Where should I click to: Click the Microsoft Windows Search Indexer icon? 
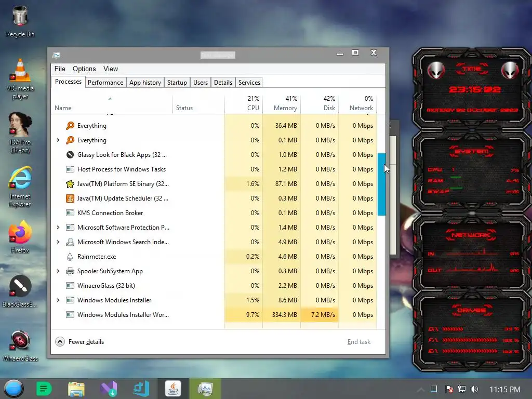70,242
